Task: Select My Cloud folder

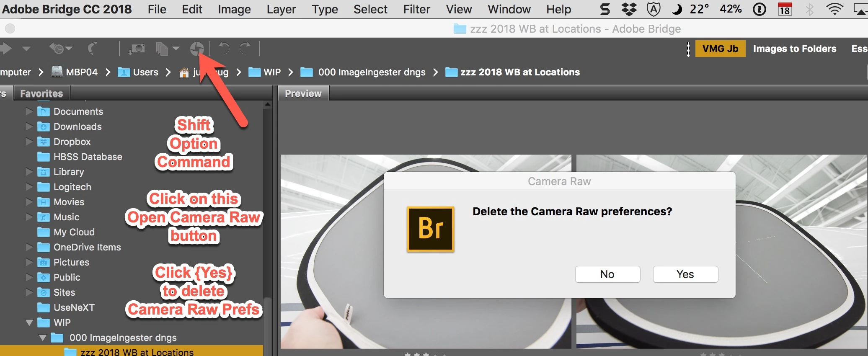Action: [x=74, y=232]
